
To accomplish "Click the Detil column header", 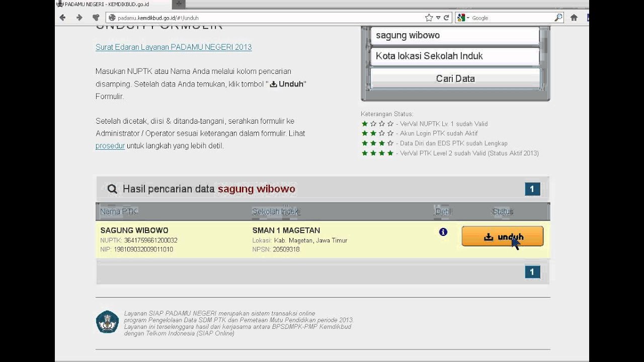I will pos(443,212).
